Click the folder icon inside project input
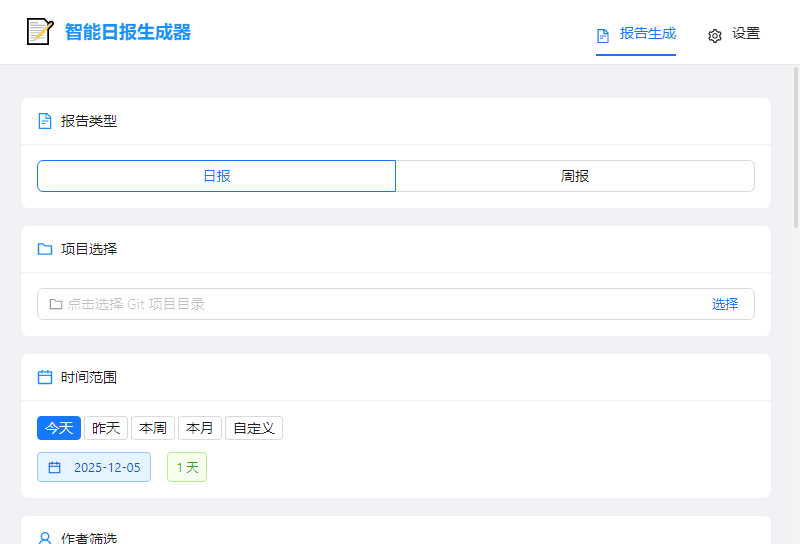This screenshot has width=800, height=544. [x=56, y=304]
